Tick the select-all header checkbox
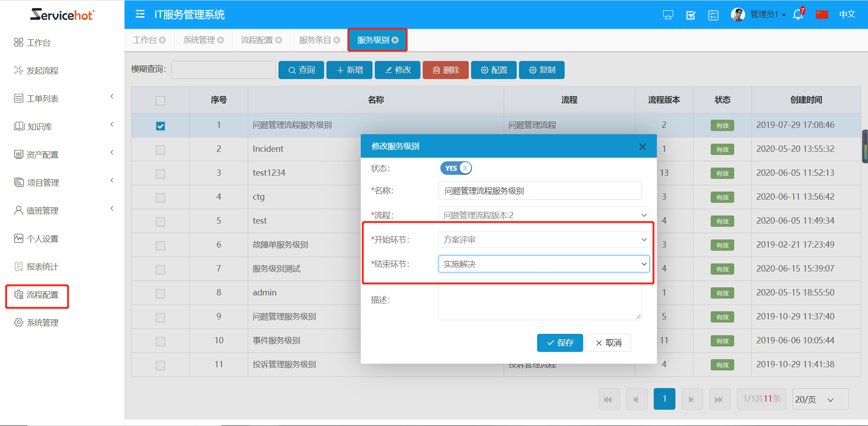 tap(160, 101)
